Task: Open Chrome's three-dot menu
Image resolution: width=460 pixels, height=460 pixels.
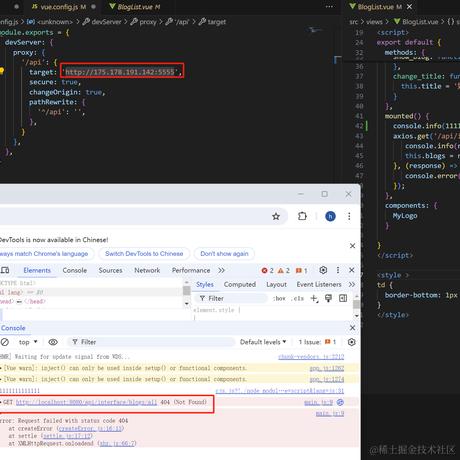Action: click(x=349, y=216)
